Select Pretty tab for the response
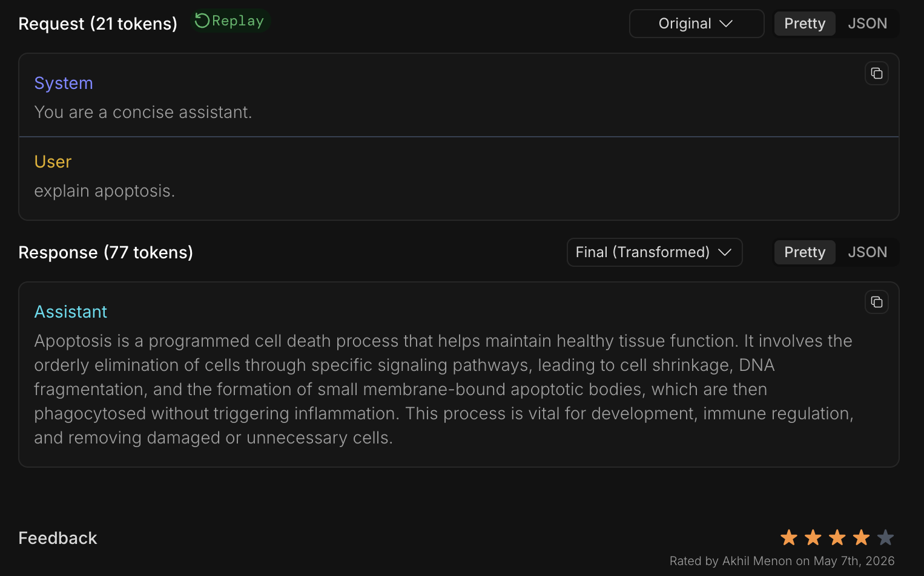 coord(805,252)
